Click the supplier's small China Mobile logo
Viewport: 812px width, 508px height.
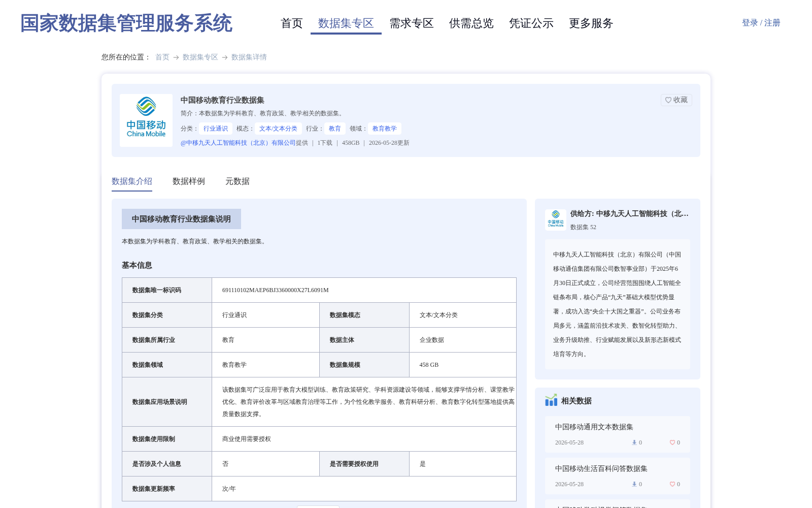coord(556,220)
